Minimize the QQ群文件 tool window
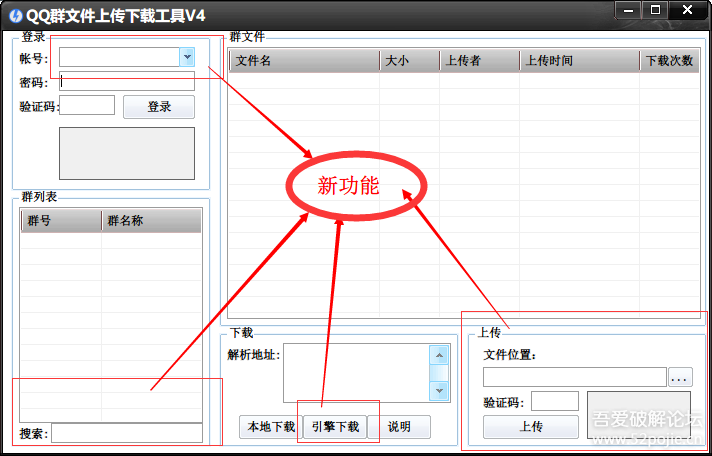712x456 pixels. (x=628, y=10)
